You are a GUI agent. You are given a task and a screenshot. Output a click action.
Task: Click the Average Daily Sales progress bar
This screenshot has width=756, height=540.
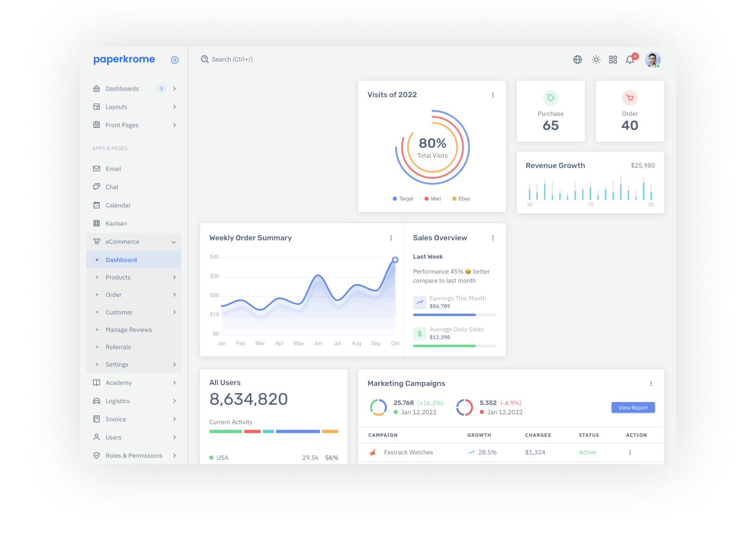(454, 345)
